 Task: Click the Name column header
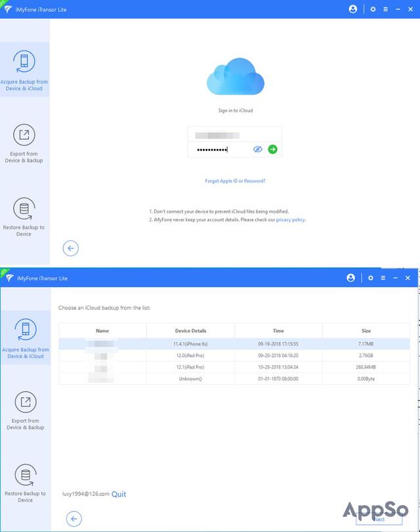click(102, 330)
